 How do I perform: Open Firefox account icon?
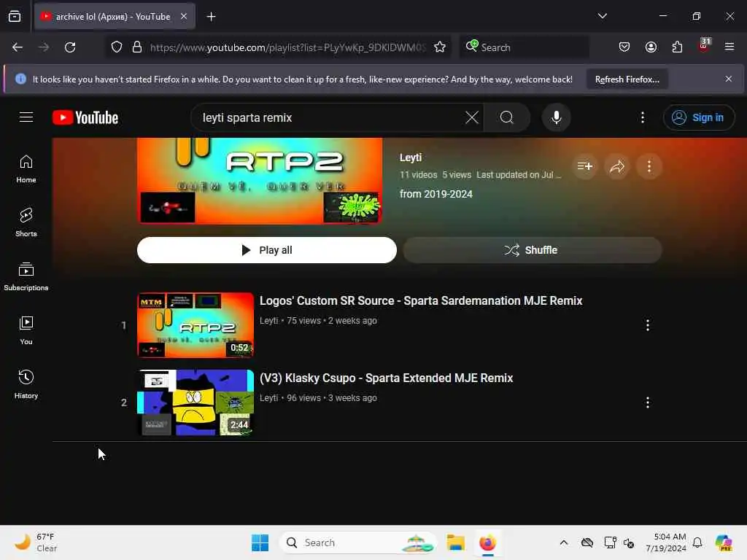coord(651,47)
